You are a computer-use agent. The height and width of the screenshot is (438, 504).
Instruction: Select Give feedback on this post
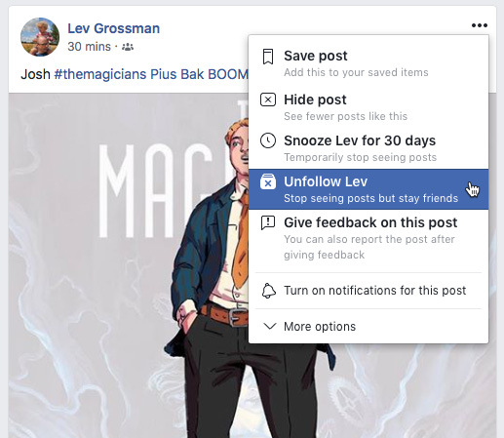[368, 238]
